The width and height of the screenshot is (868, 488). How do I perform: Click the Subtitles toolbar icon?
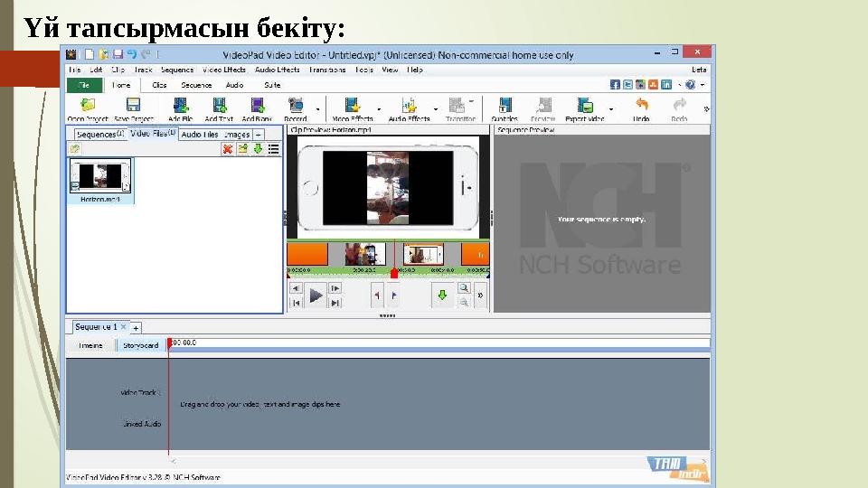[x=505, y=105]
